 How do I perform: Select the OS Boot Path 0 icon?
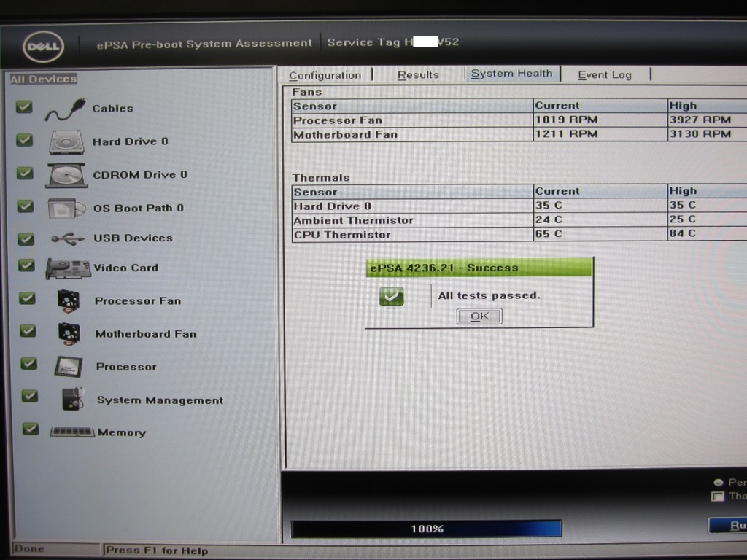(66, 209)
